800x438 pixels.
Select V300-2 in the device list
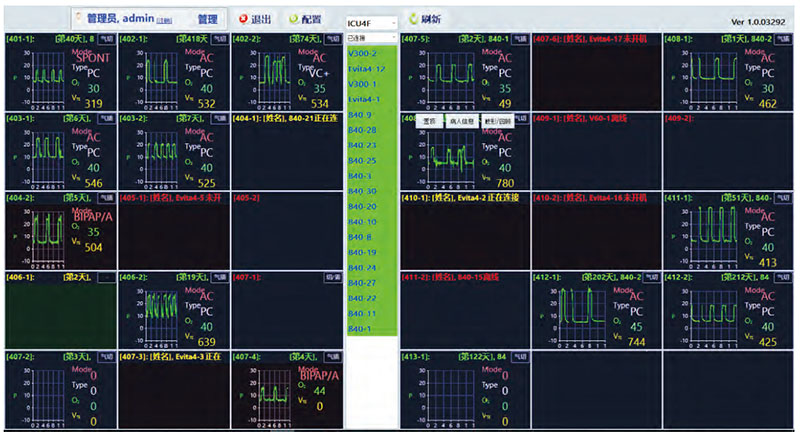pyautogui.click(x=362, y=53)
